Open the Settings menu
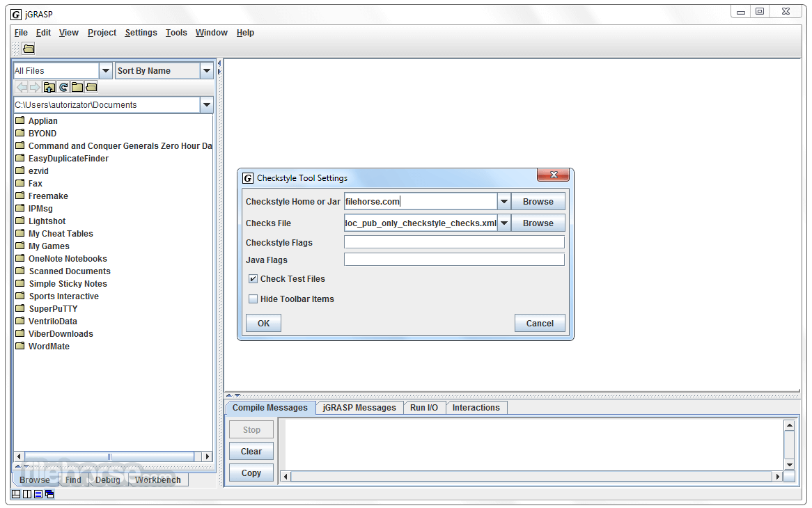This screenshot has width=812, height=508. pos(141,33)
